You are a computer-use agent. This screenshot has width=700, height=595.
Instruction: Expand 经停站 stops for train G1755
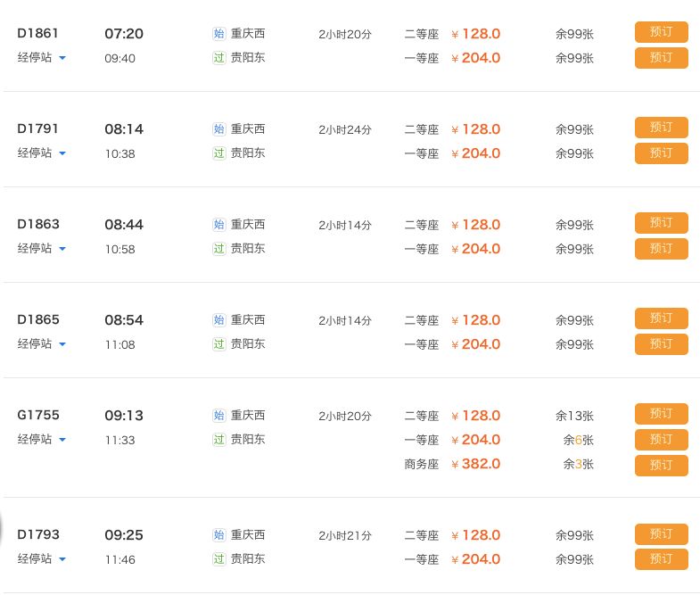click(x=42, y=440)
